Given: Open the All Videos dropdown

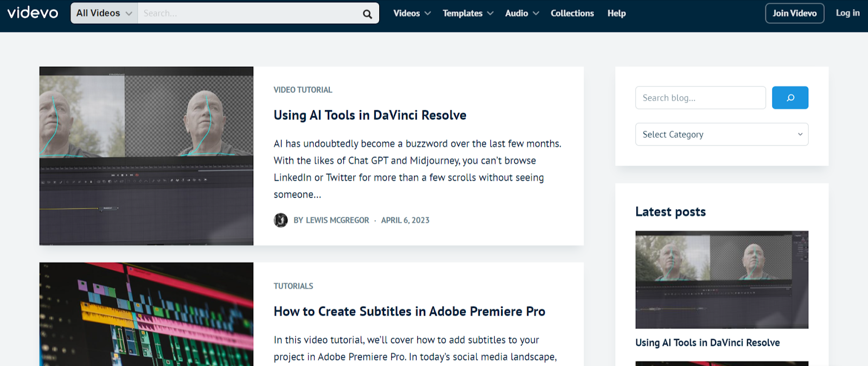Looking at the screenshot, I should [x=104, y=13].
